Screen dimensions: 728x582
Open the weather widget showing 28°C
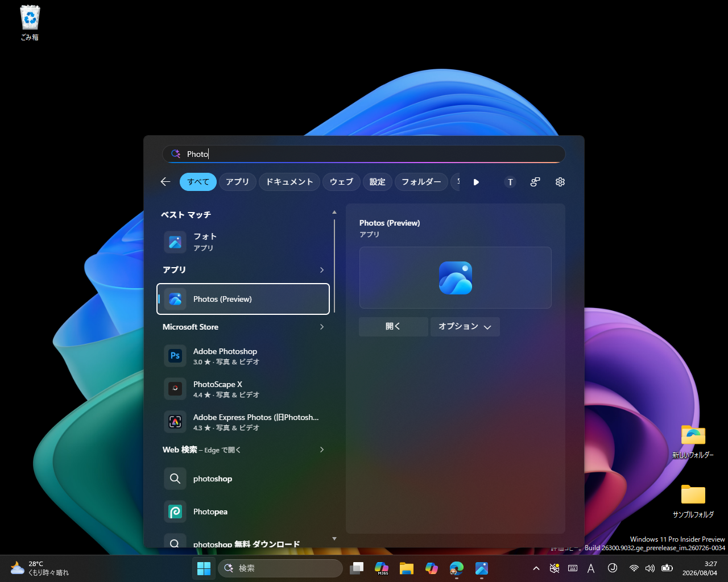40,568
